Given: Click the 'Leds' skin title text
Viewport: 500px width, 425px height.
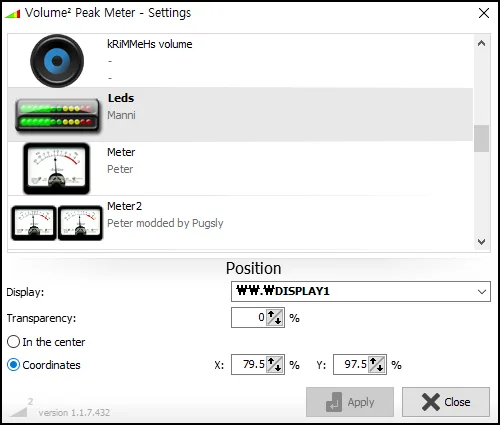Looking at the screenshot, I should click(121, 98).
